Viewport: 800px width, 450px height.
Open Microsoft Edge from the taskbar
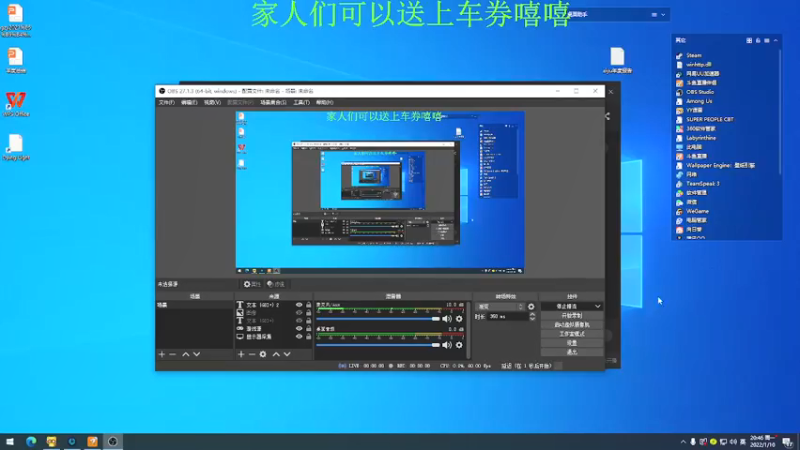pos(31,441)
